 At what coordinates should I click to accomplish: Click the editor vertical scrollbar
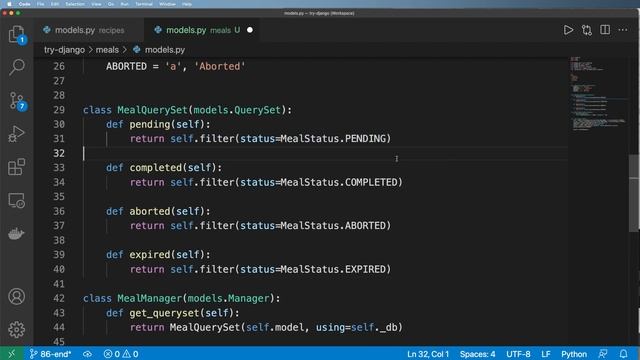634,193
